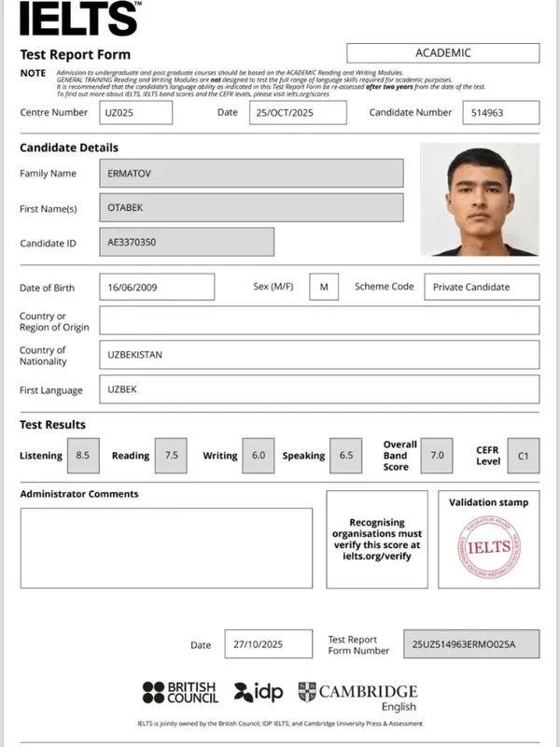Click the Listening label
560x747 pixels.
[x=41, y=456]
